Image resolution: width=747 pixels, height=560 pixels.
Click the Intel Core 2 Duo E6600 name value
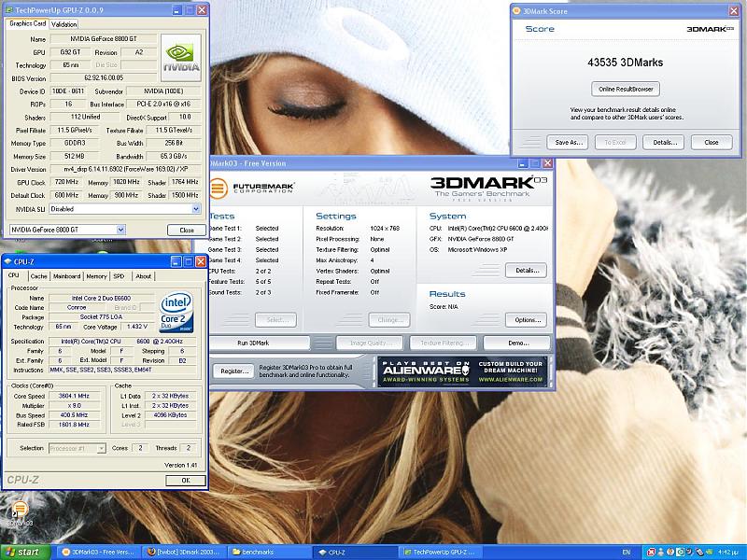pyautogui.click(x=102, y=298)
